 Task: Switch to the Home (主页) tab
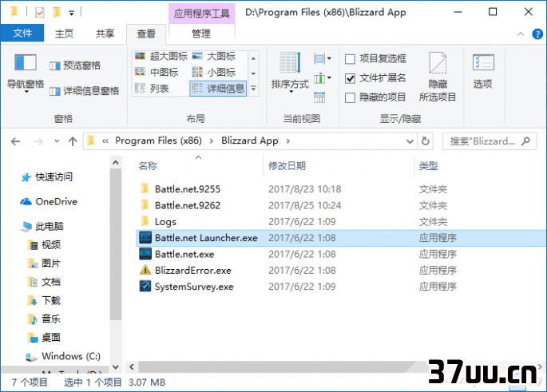tap(64, 34)
